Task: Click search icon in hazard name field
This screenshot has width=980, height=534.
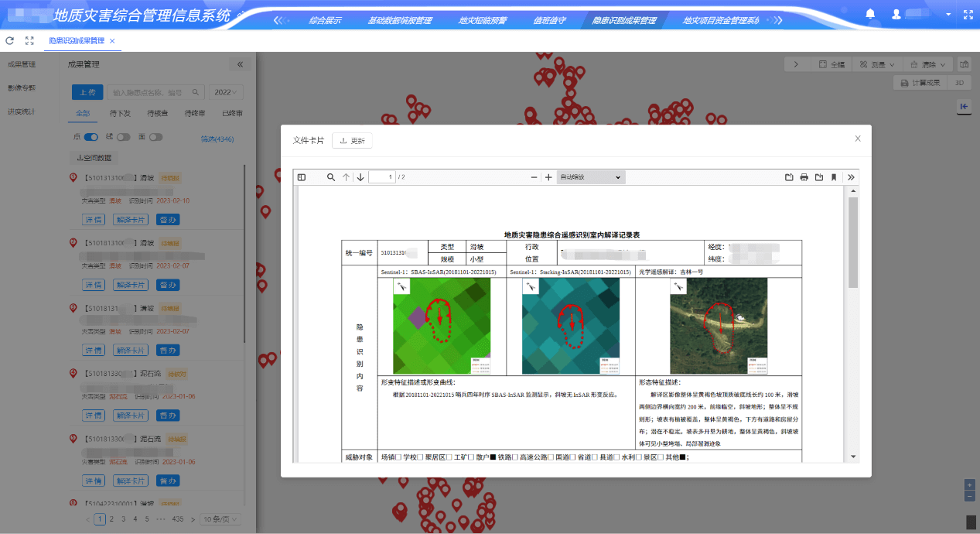Action: (196, 92)
